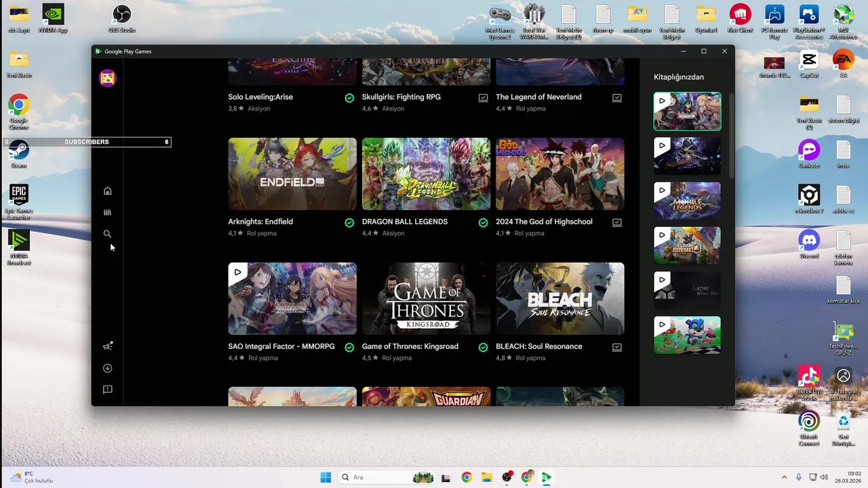Open the second library thumbnail in Kitaplığınızdan
Screen dimensions: 868x488
(x=687, y=156)
